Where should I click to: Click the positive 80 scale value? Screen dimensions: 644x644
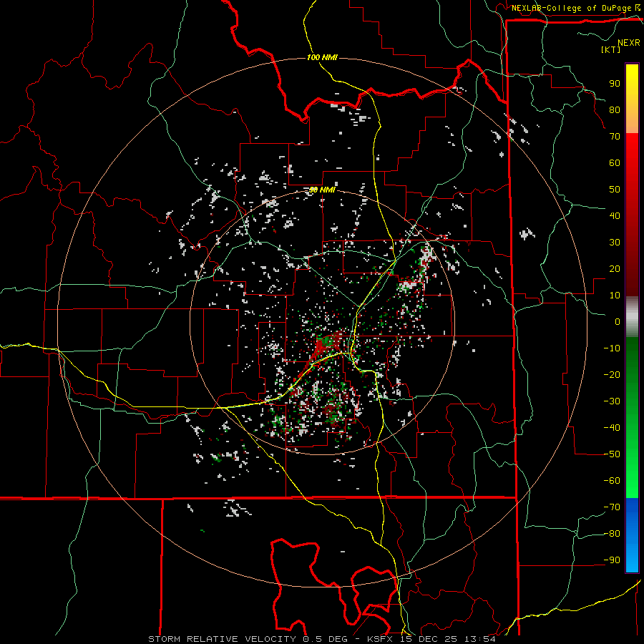(615, 109)
